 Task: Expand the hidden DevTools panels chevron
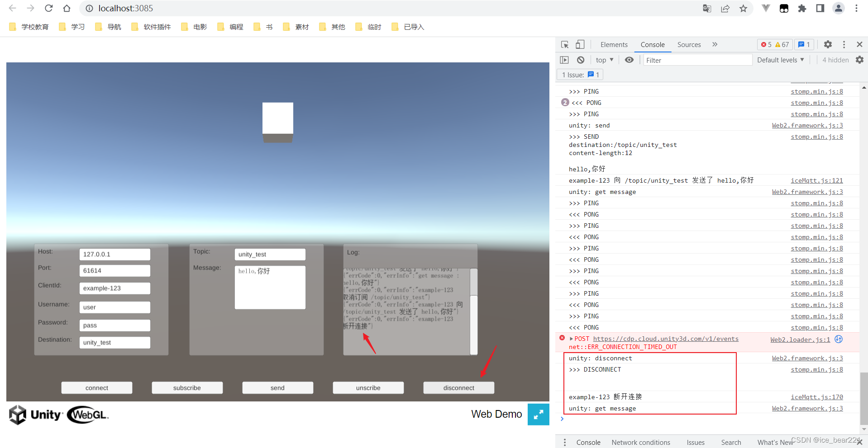(715, 44)
